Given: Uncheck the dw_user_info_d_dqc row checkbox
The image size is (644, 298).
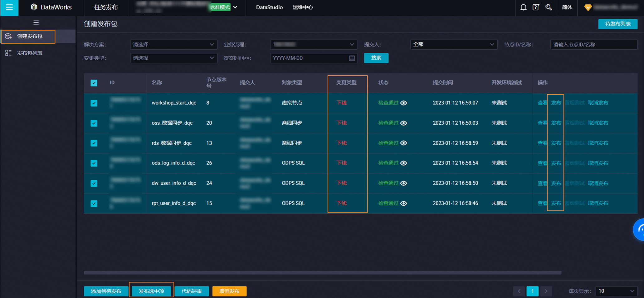Looking at the screenshot, I should click(x=94, y=183).
